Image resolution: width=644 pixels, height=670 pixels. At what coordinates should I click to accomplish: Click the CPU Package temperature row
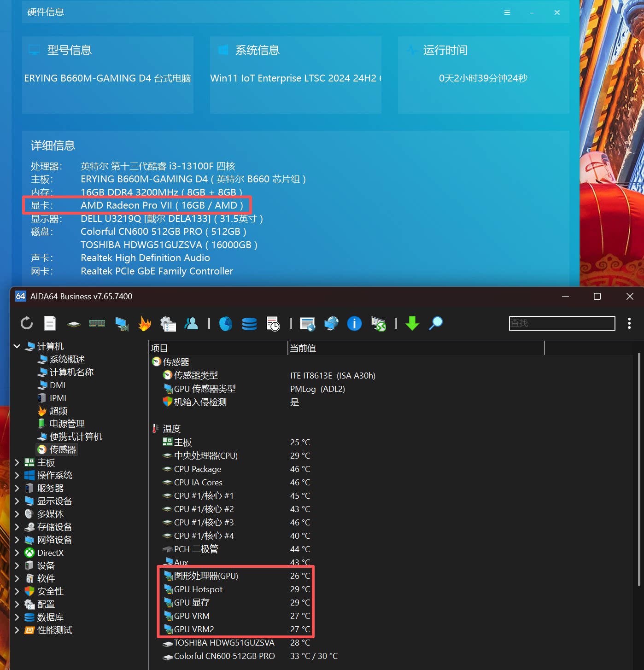pyautogui.click(x=237, y=469)
